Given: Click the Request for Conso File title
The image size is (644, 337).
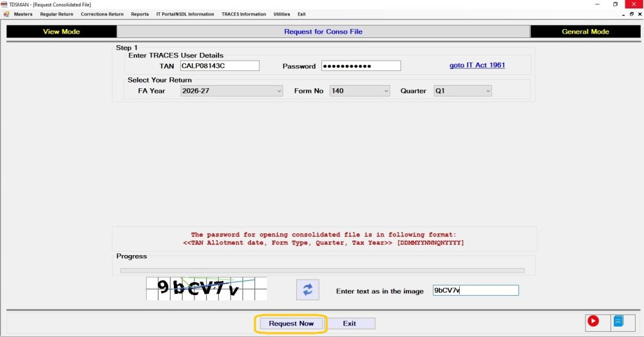Looking at the screenshot, I should click(x=323, y=32).
